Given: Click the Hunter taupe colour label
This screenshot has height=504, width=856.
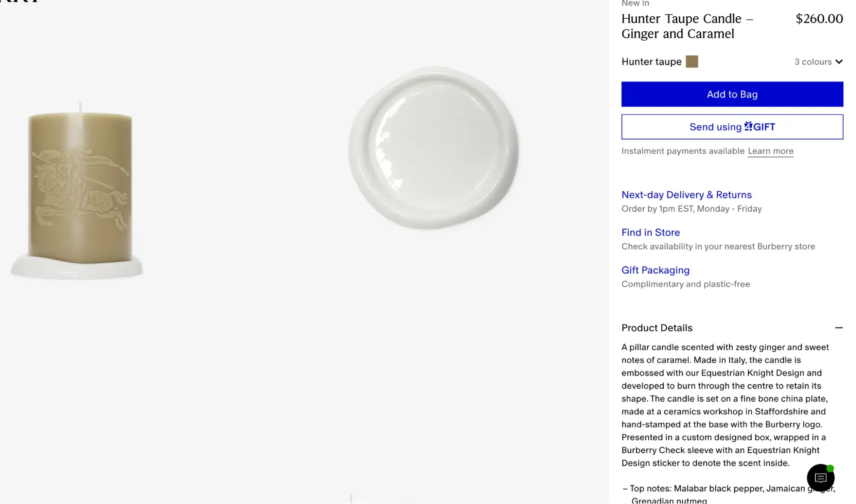Looking at the screenshot, I should click(x=651, y=62).
